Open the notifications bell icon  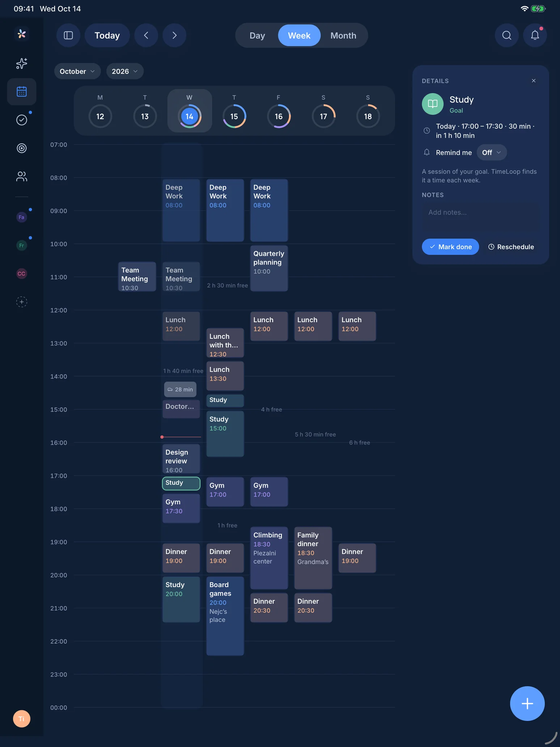pyautogui.click(x=535, y=35)
